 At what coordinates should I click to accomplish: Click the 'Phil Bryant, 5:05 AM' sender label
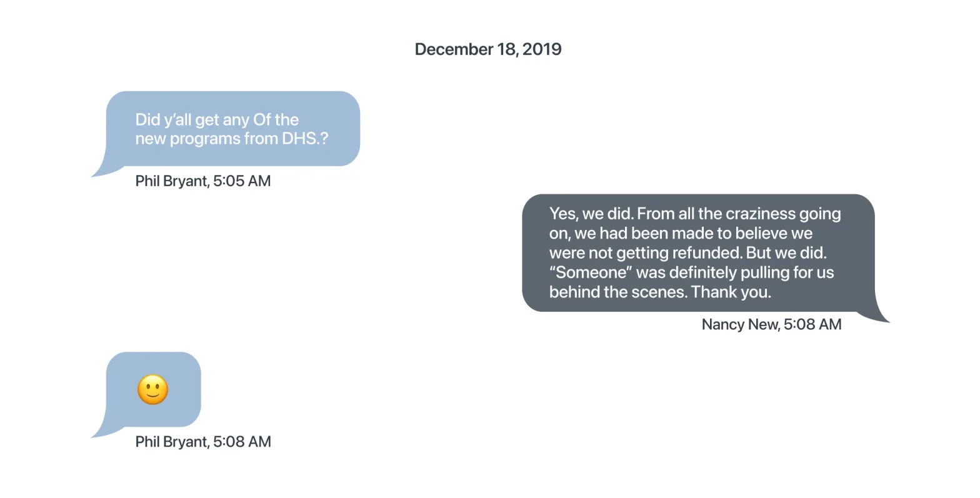pos(203,181)
